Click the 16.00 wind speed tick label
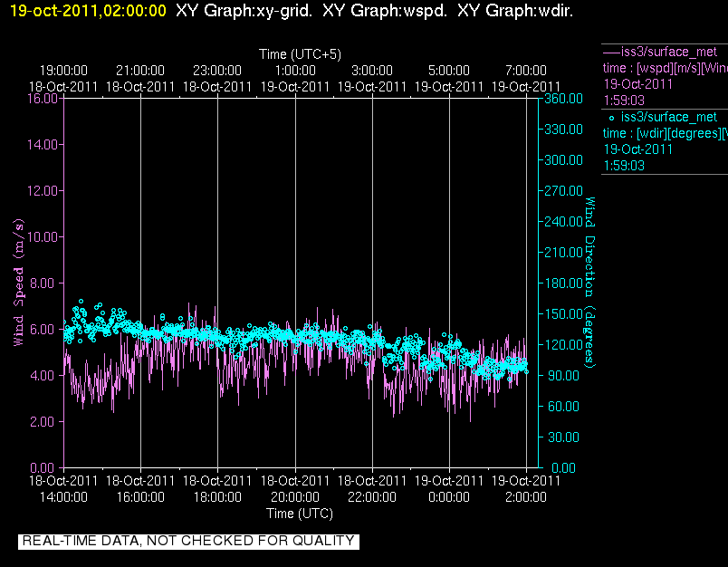The image size is (728, 567). coord(43,99)
